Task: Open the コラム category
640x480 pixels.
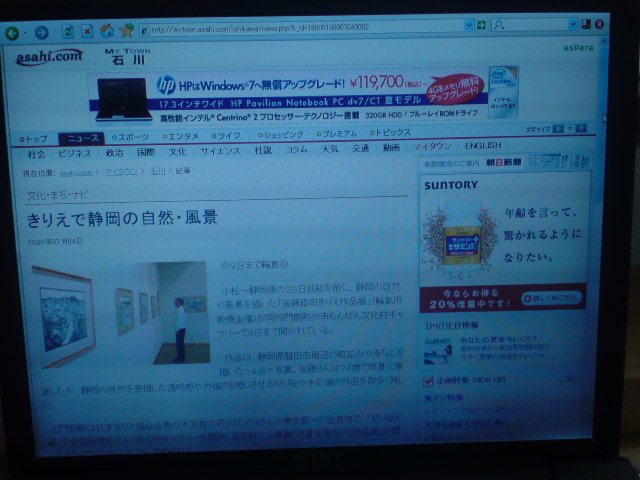Action: coord(296,149)
